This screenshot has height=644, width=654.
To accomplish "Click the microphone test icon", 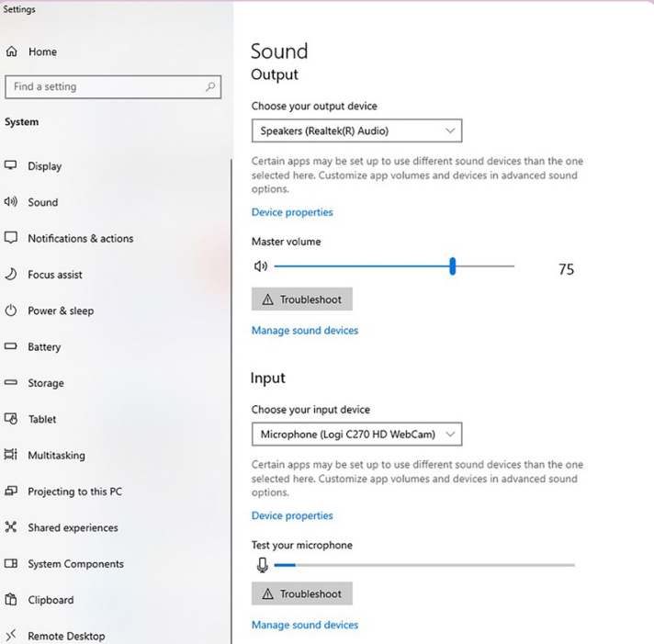I will pos(263,565).
